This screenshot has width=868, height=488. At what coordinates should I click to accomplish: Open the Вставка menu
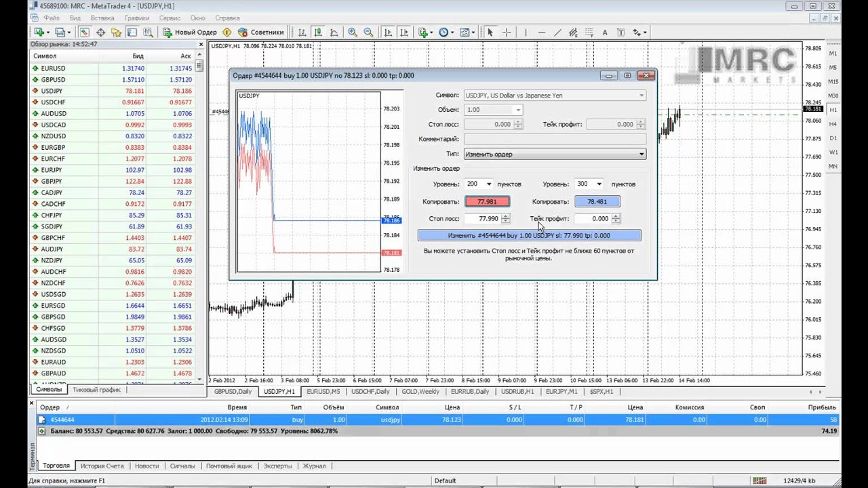pyautogui.click(x=102, y=18)
